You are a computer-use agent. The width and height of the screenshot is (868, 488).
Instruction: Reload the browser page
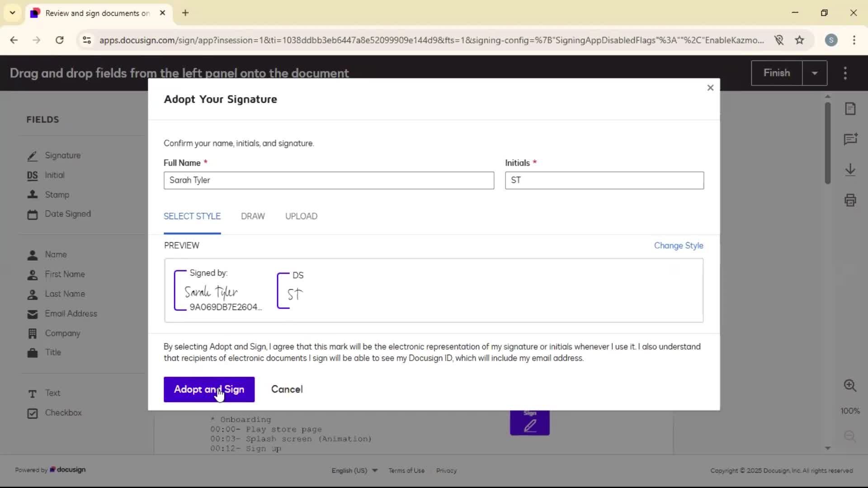click(x=59, y=40)
